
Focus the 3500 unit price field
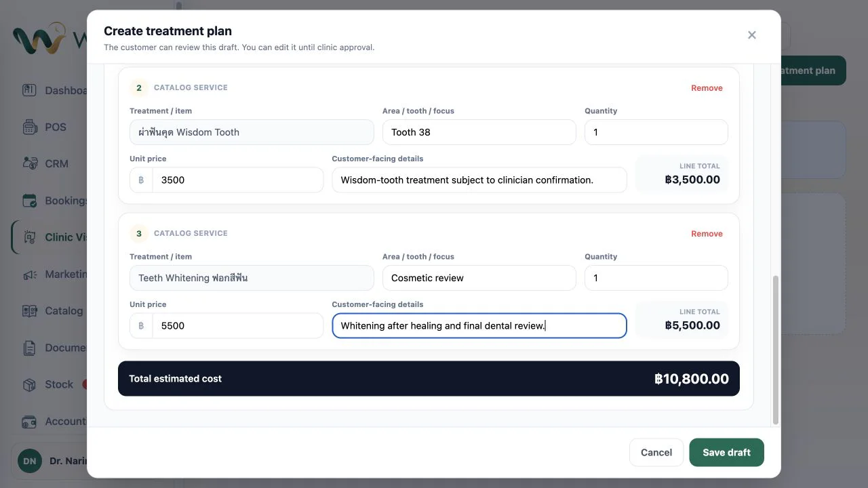point(237,180)
